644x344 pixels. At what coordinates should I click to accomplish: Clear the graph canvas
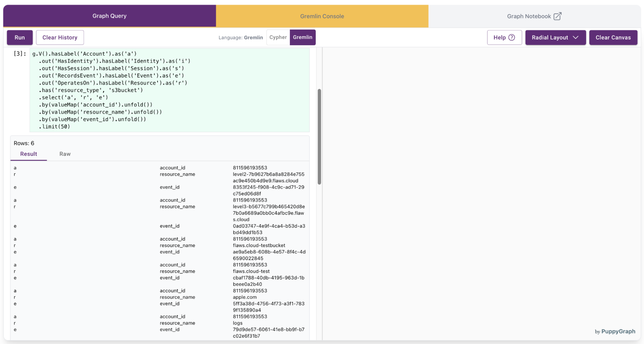[613, 37]
